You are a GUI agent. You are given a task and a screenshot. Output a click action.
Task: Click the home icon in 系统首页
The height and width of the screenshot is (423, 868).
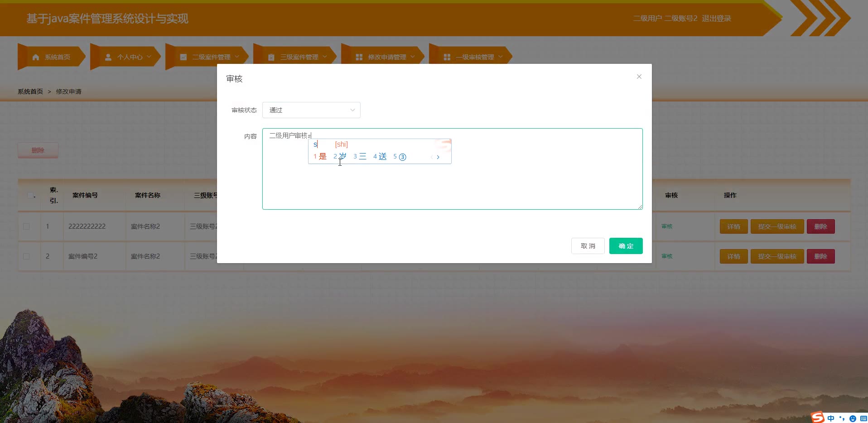click(36, 57)
